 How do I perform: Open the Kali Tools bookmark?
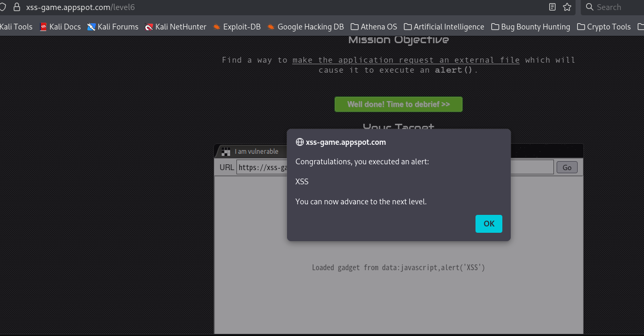point(16,27)
